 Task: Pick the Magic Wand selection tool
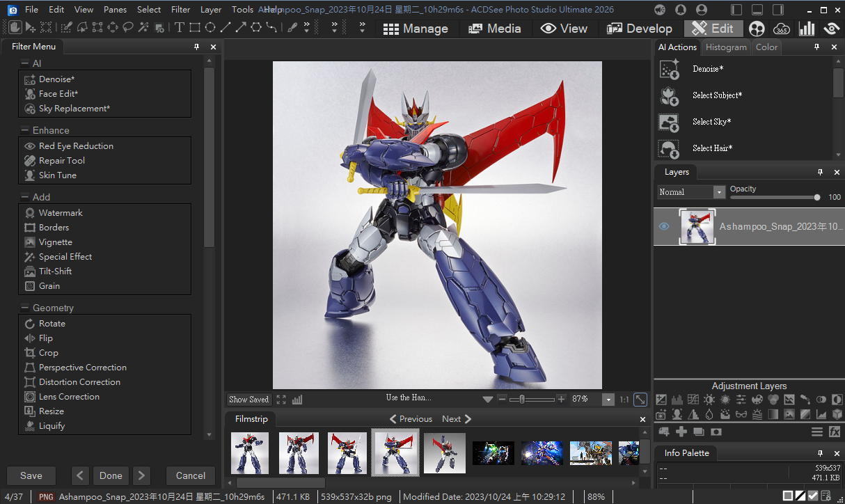tap(143, 28)
